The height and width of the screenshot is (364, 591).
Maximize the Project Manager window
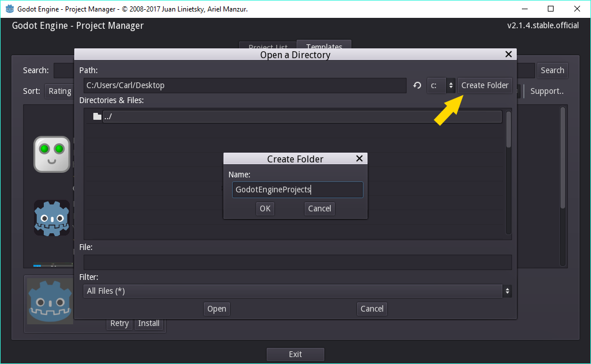click(x=551, y=9)
